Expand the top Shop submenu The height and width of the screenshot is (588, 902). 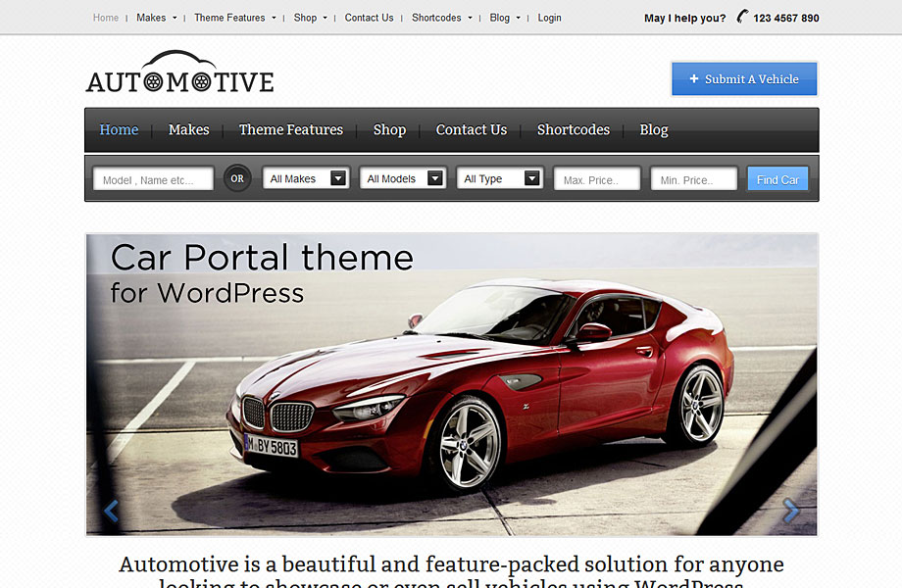[326, 18]
